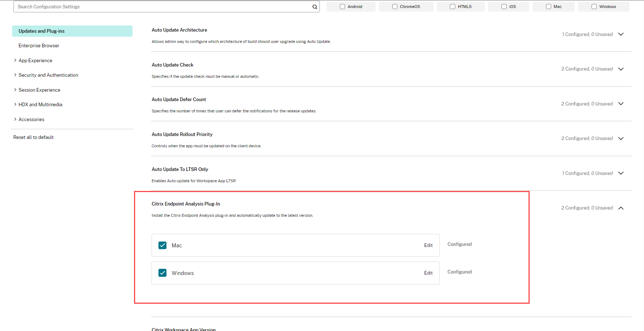Click the 'Specifies the number of times' description
Viewport: 644px width, 331px height.
234,111
